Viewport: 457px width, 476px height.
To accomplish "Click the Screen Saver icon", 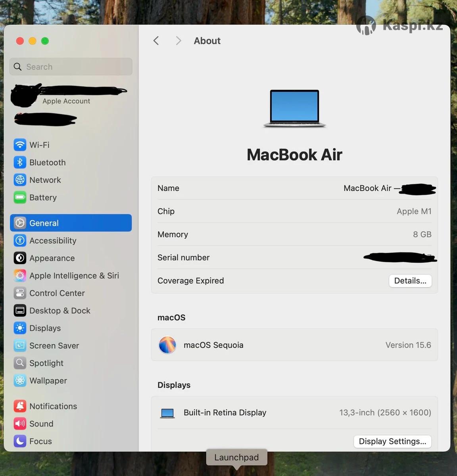I will click(20, 345).
